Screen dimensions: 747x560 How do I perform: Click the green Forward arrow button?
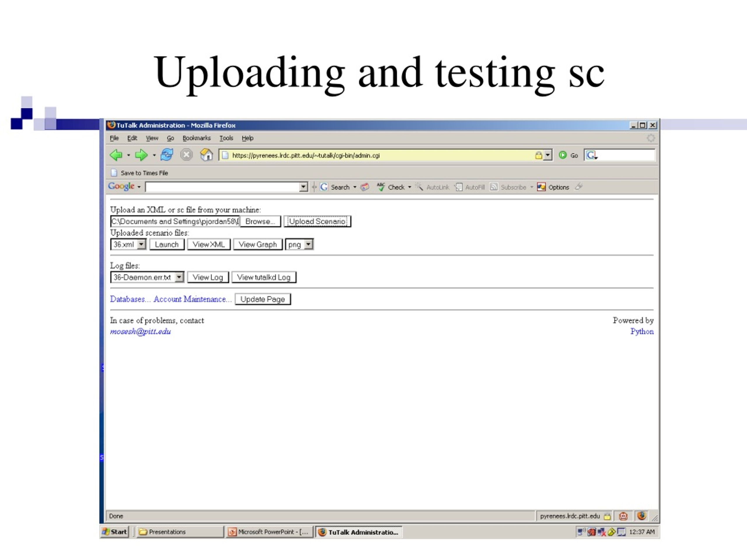tap(141, 155)
